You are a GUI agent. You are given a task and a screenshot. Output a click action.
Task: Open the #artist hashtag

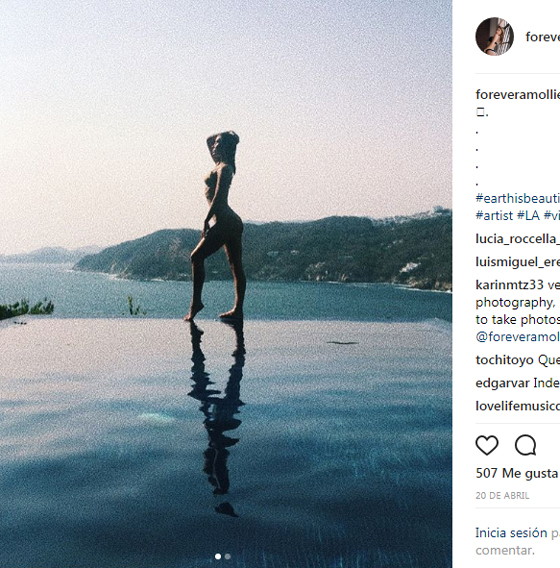[494, 216]
